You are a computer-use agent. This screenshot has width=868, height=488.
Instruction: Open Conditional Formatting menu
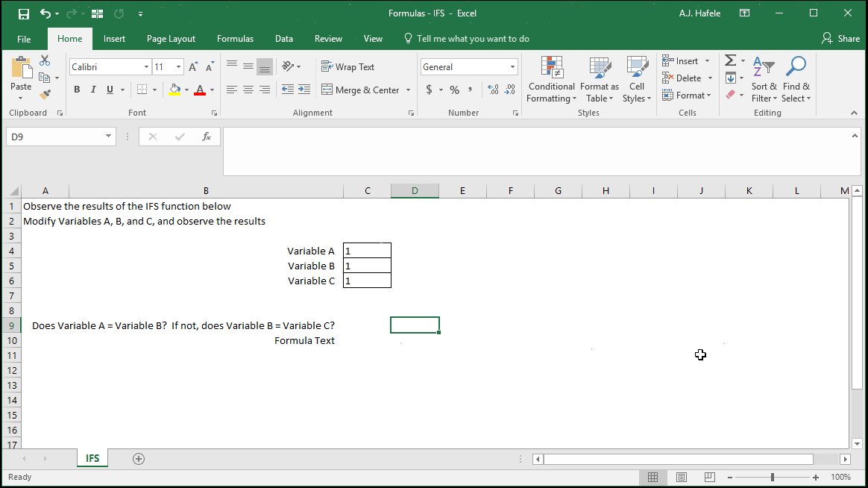tap(551, 80)
